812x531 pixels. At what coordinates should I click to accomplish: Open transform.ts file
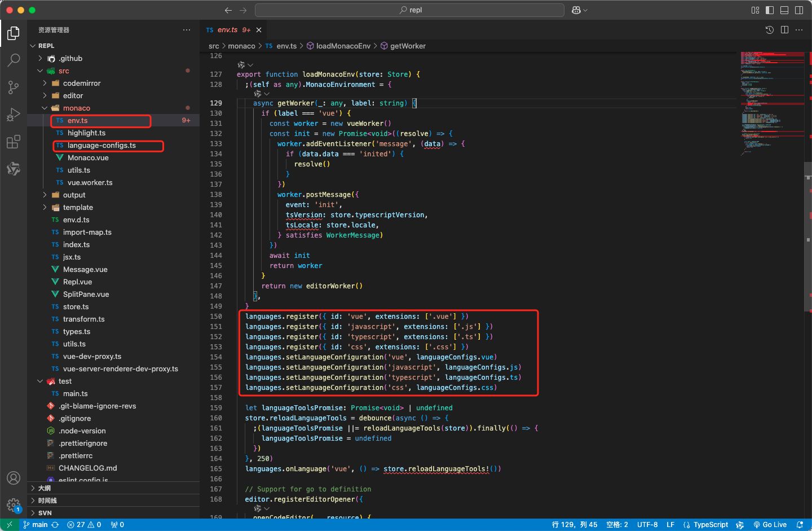point(113,319)
